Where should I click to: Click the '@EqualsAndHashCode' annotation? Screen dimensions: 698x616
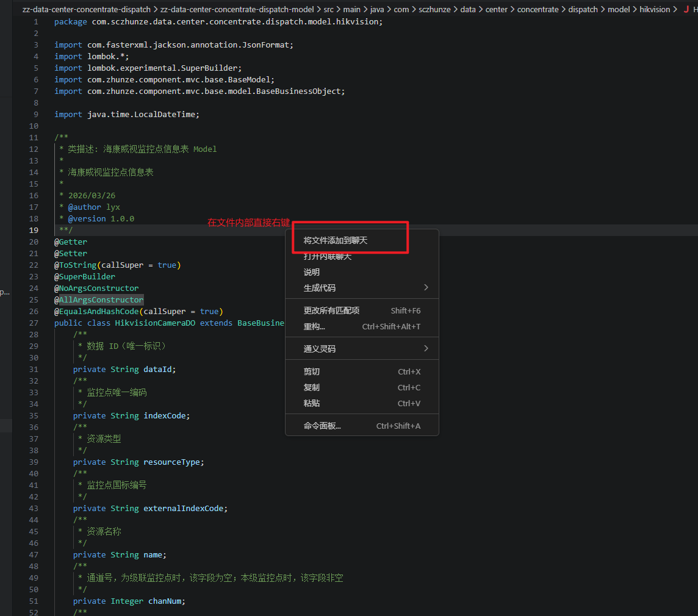coord(96,312)
